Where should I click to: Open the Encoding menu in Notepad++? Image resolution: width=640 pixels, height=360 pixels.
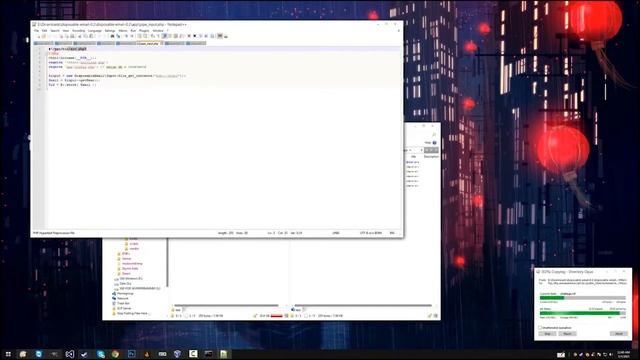[78, 31]
